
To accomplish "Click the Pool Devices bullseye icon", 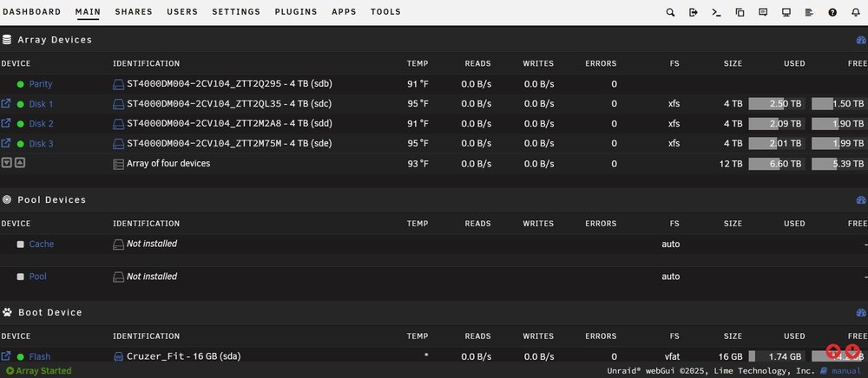I will click(x=7, y=200).
